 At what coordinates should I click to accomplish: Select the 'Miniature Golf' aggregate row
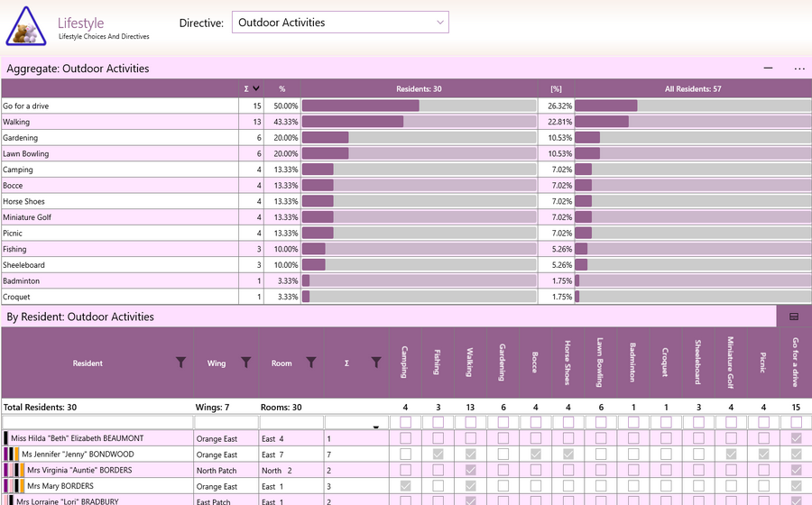(x=406, y=217)
